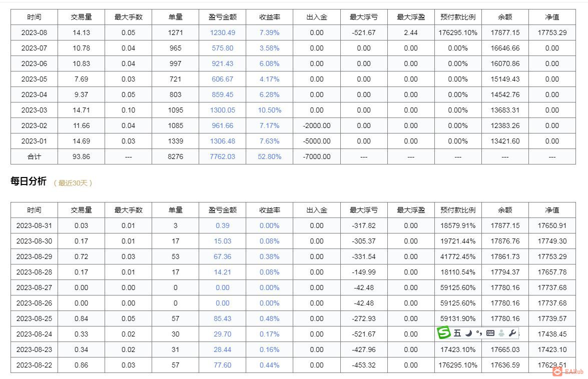Click the 17438.45 net value cell

click(552, 334)
